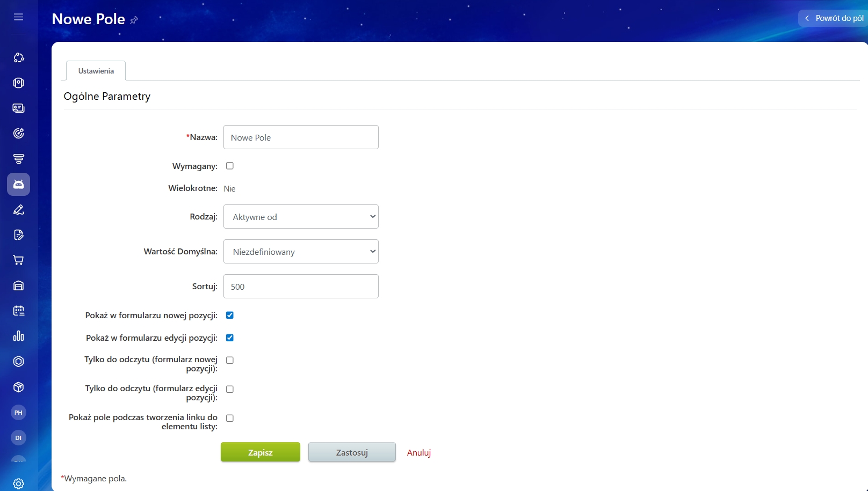868x491 pixels.
Task: Click the DI avatar in the sidebar
Action: [x=18, y=437]
